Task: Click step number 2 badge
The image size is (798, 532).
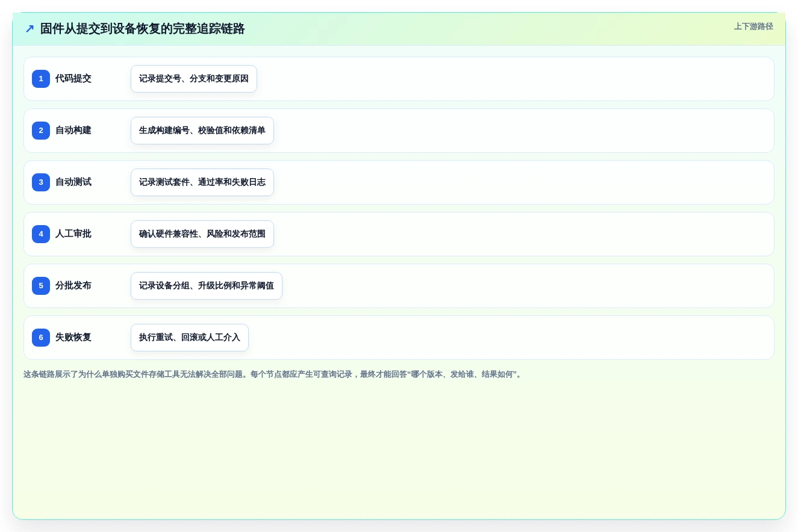Action: (x=41, y=131)
